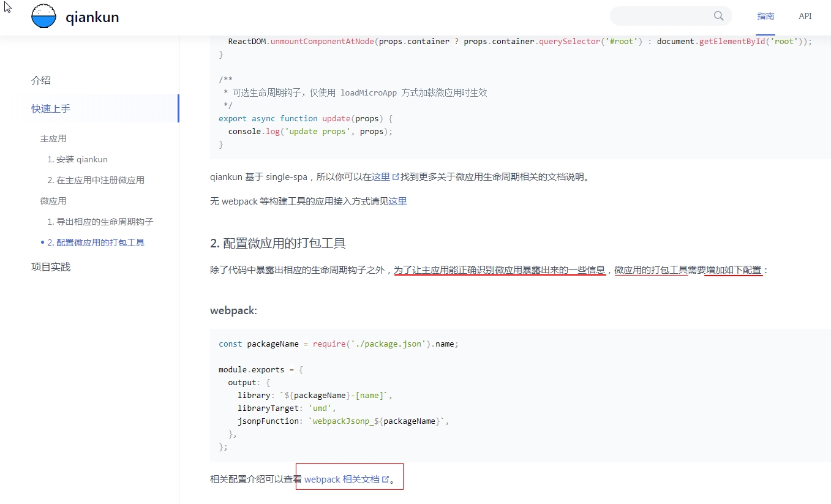Focus the search input field
Viewport: 831px width, 504px height.
(x=671, y=16)
